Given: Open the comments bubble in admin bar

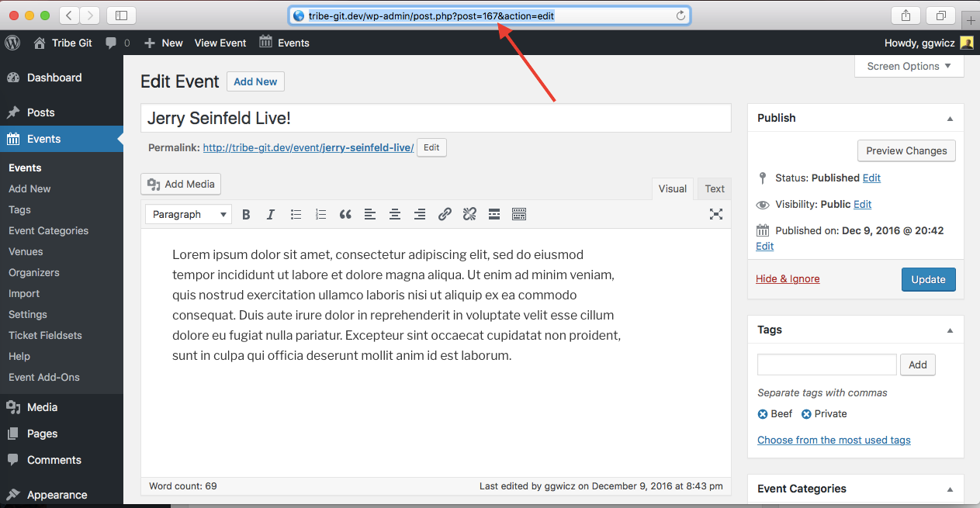Looking at the screenshot, I should click(112, 43).
